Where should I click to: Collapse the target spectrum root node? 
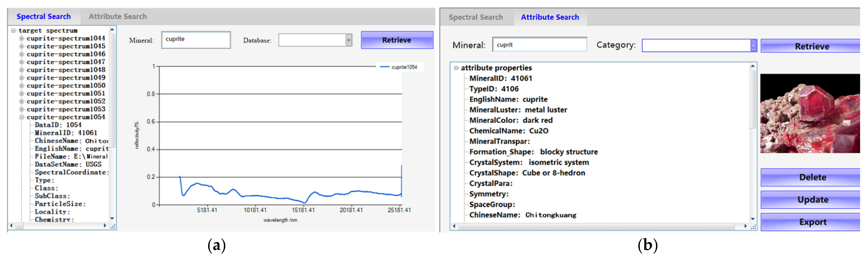click(x=13, y=31)
